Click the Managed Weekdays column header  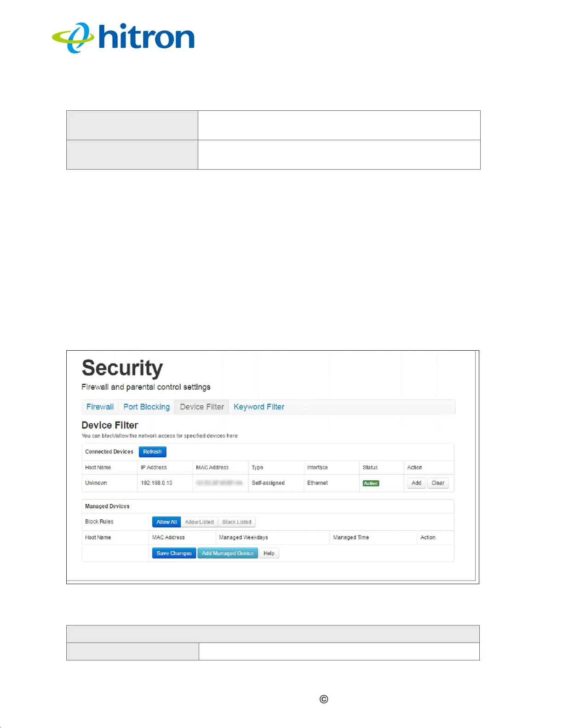coord(243,537)
